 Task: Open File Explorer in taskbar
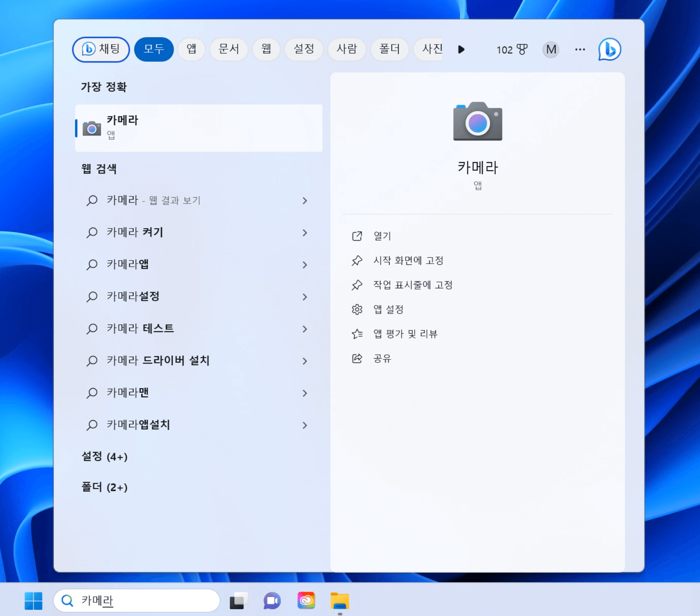[340, 600]
